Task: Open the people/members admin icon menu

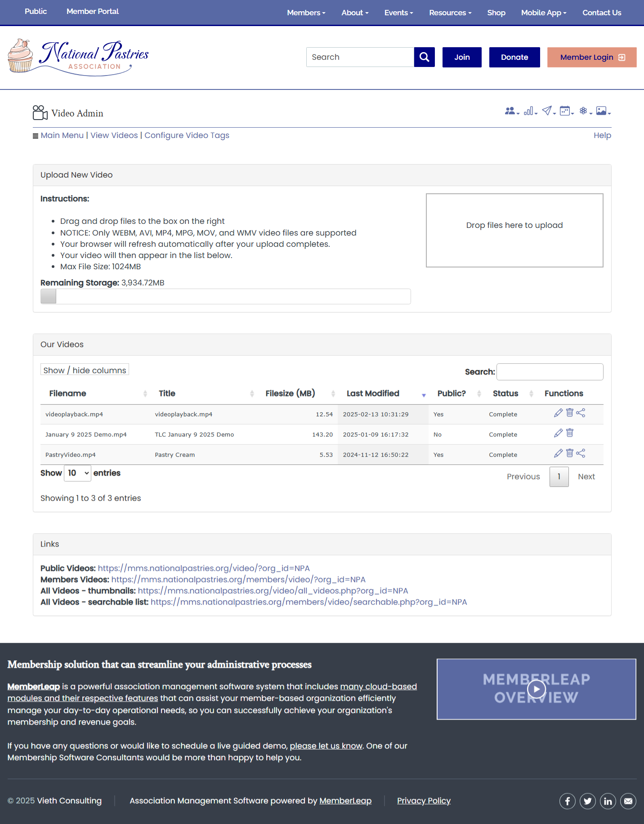Action: click(512, 111)
